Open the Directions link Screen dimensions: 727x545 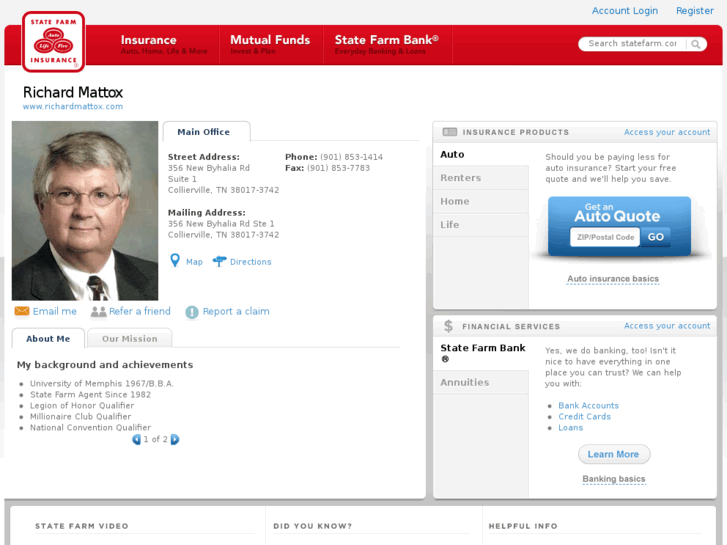pyautogui.click(x=250, y=262)
